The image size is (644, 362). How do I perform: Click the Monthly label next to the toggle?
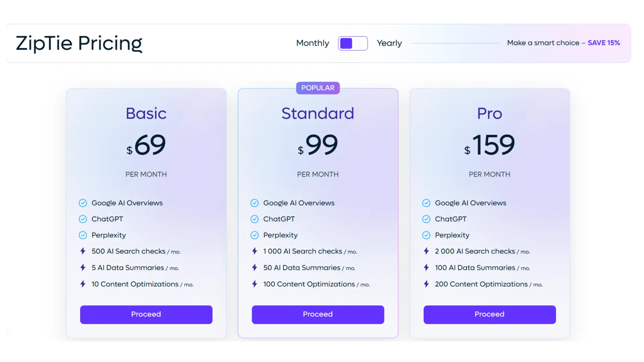[312, 43]
